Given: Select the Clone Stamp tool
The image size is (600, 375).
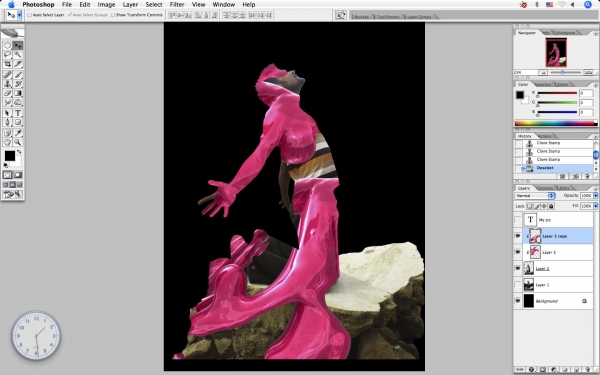Looking at the screenshot, I should point(7,84).
